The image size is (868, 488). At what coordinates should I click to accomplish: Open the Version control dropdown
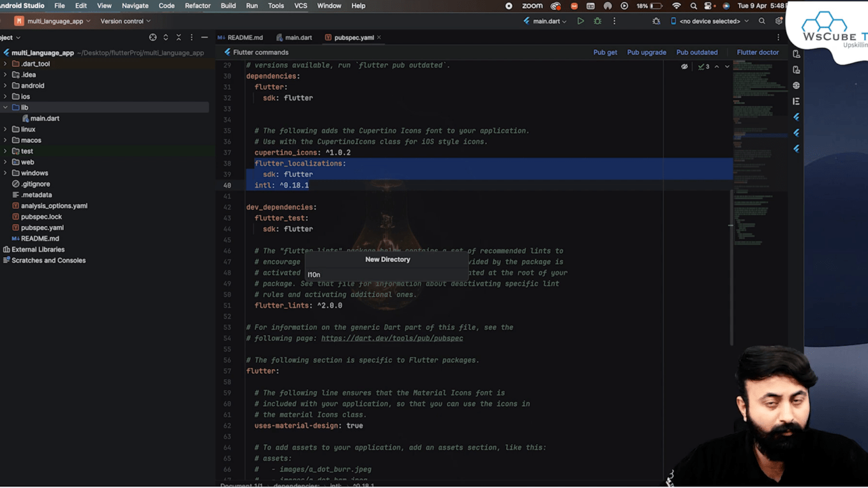pos(125,21)
